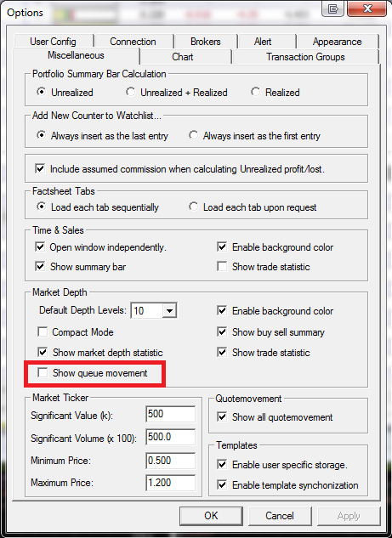Switch to the Connection tab
392x538 pixels.
point(134,42)
